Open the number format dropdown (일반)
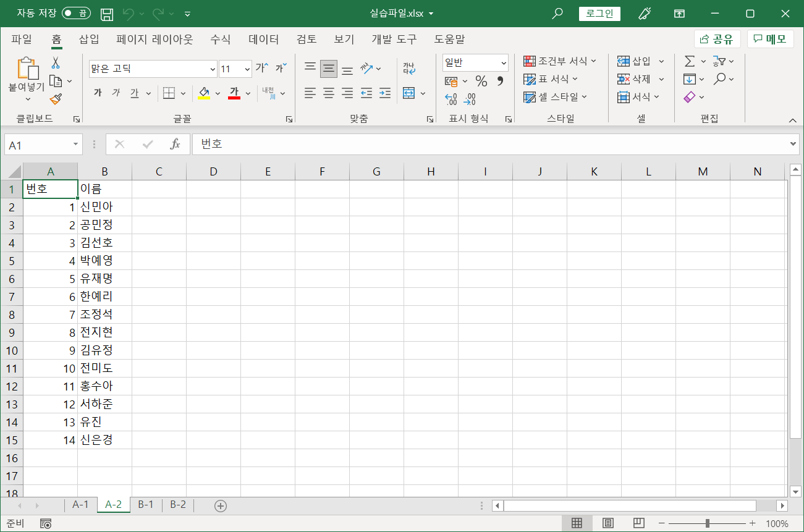The height and width of the screenshot is (532, 804). pyautogui.click(x=504, y=63)
